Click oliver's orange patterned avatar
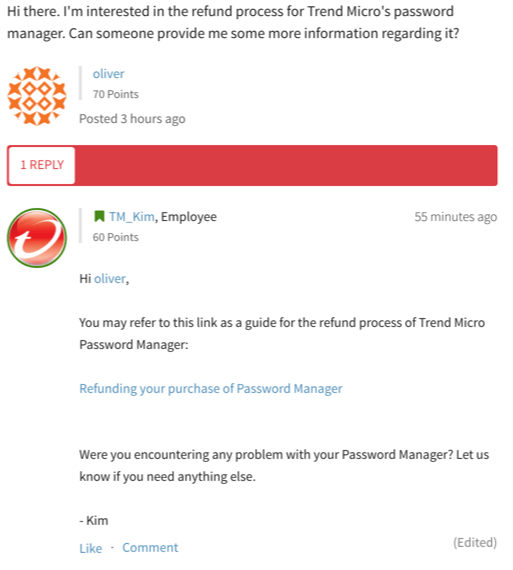The image size is (513, 570). click(37, 96)
